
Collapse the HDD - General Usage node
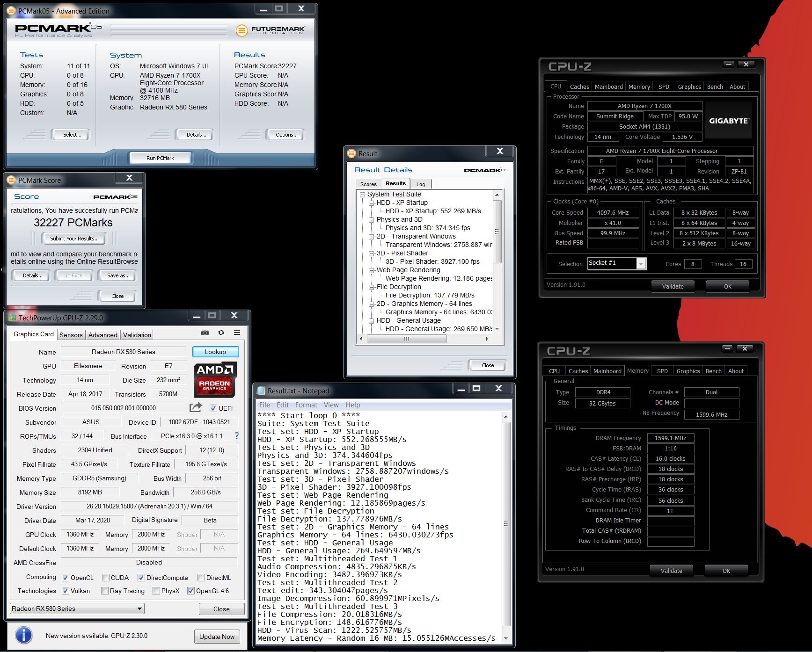[x=371, y=321]
